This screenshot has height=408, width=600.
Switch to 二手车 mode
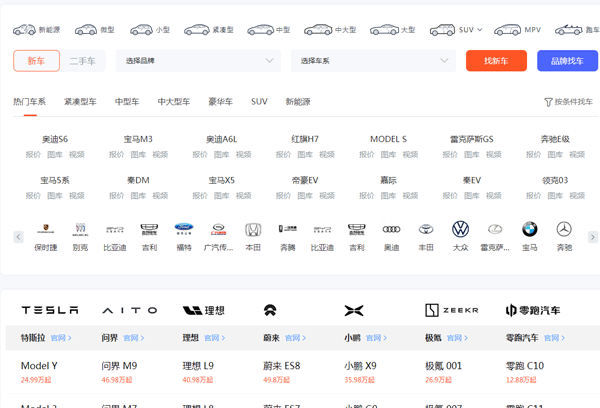coord(83,61)
